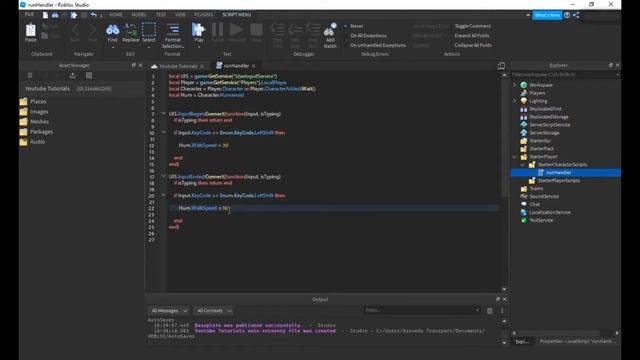Clear output with the trash icon
The image size is (640, 360).
(x=490, y=311)
